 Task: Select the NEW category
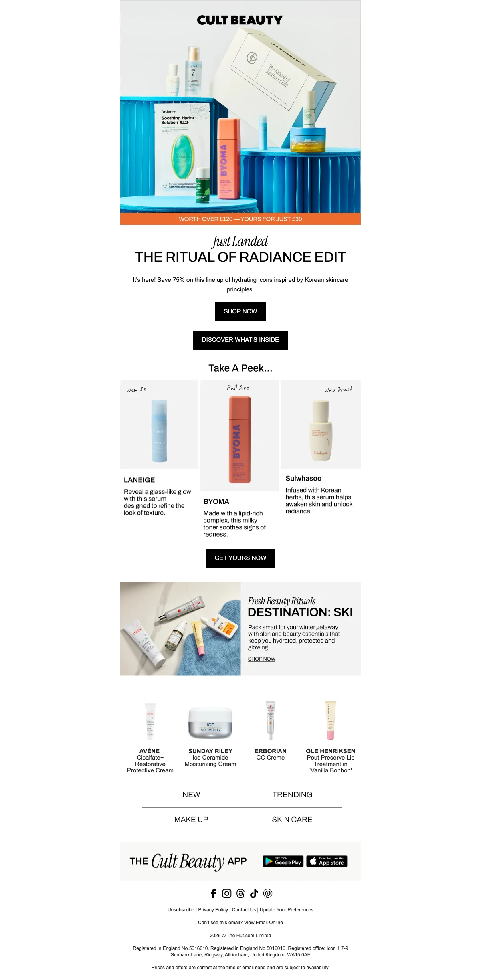coord(191,795)
